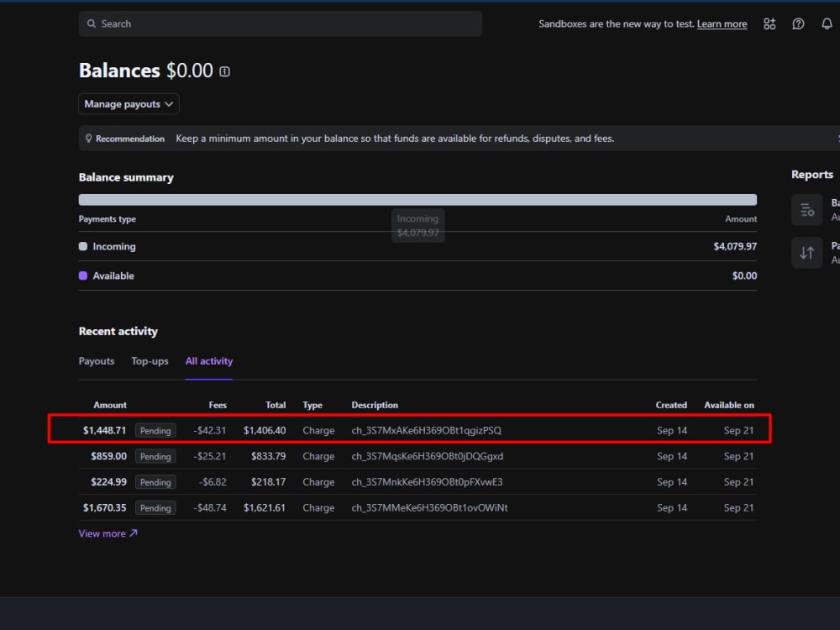Click the $859.00 amount
This screenshot has width=840, height=630.
108,456
